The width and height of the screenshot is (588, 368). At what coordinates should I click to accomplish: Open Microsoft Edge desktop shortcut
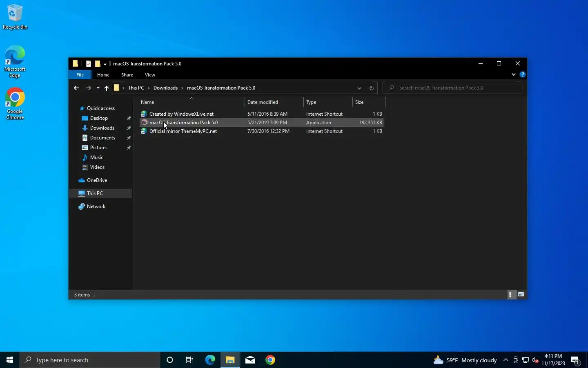pyautogui.click(x=15, y=61)
